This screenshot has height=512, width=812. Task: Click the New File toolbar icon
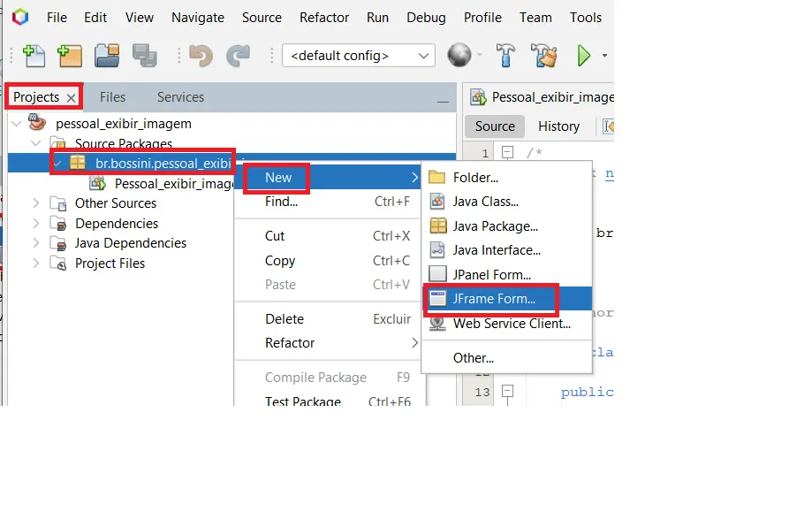click(34, 56)
